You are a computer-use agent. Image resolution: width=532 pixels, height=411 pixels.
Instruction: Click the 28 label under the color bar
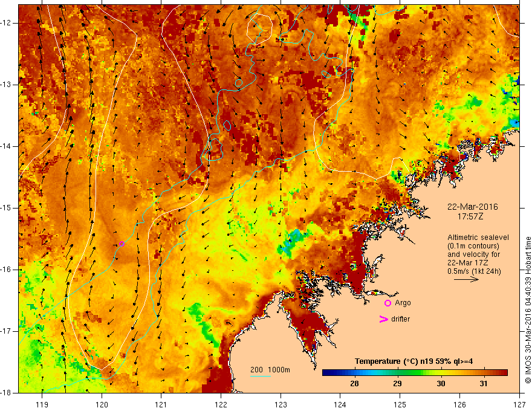(354, 384)
